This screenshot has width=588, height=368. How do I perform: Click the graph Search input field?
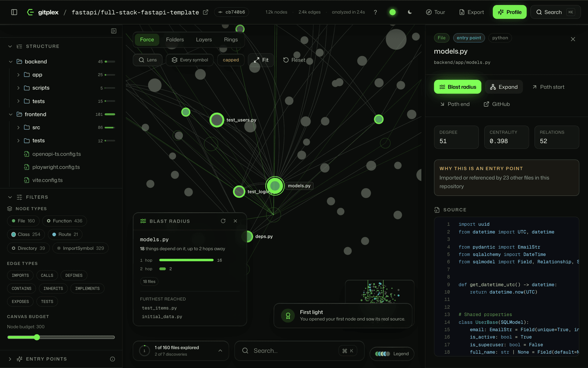pos(299,351)
